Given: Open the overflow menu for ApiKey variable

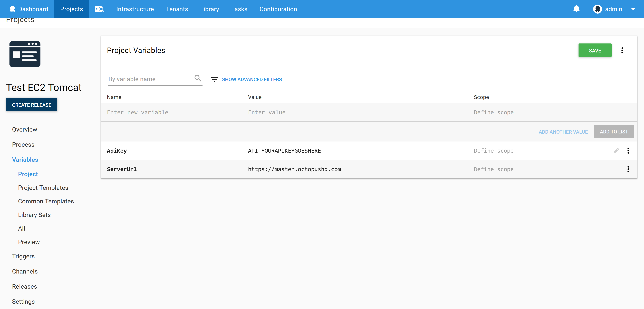Looking at the screenshot, I should 628,151.
